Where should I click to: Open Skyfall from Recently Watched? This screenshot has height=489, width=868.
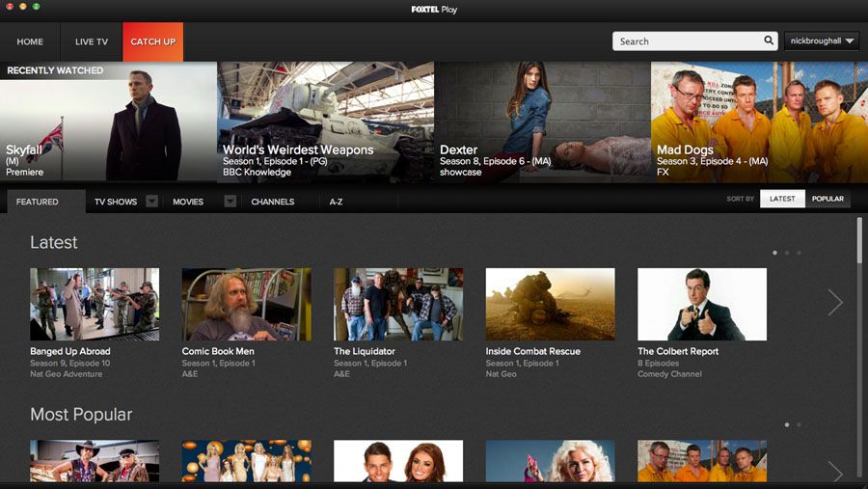[x=108, y=122]
